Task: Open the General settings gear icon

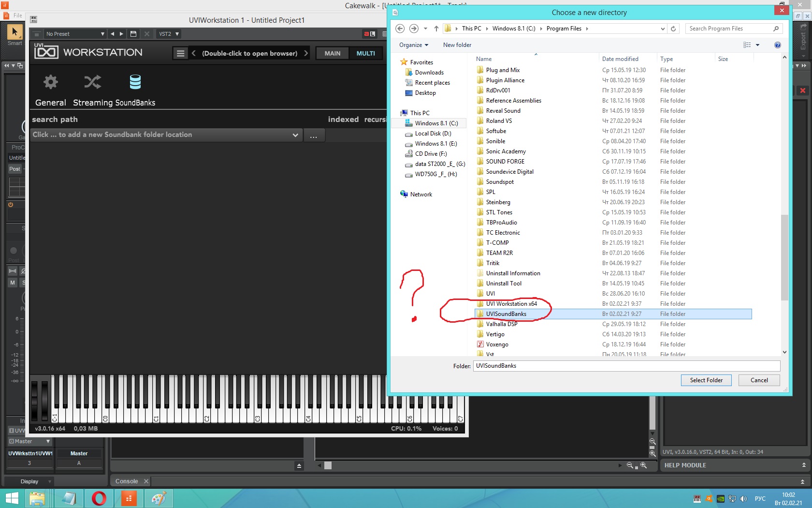Action: point(50,82)
